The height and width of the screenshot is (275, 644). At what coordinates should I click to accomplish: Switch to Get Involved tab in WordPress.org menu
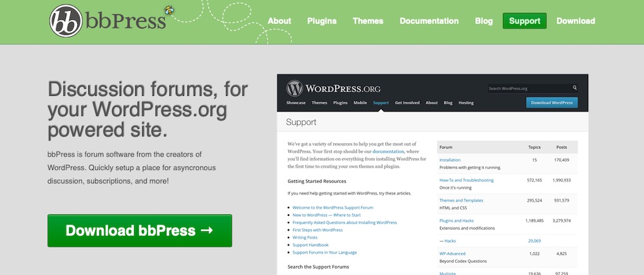tap(407, 103)
